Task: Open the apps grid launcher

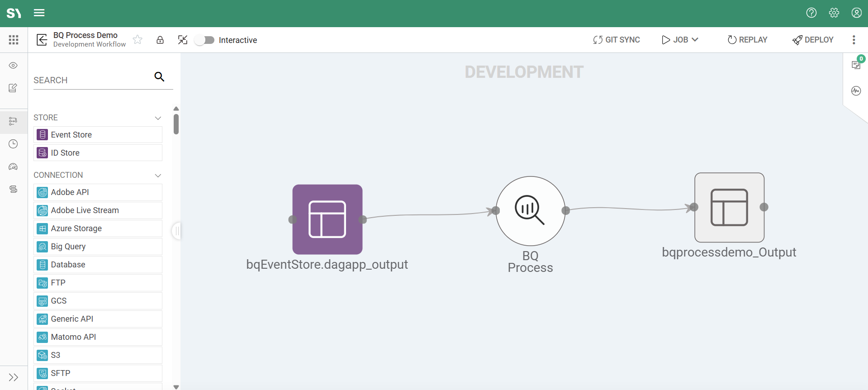Action: point(14,40)
